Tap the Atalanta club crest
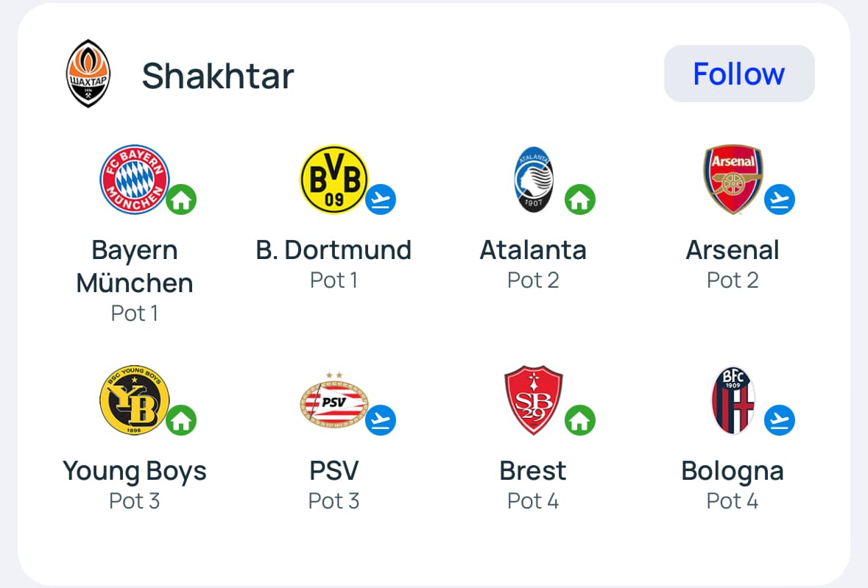 click(534, 180)
